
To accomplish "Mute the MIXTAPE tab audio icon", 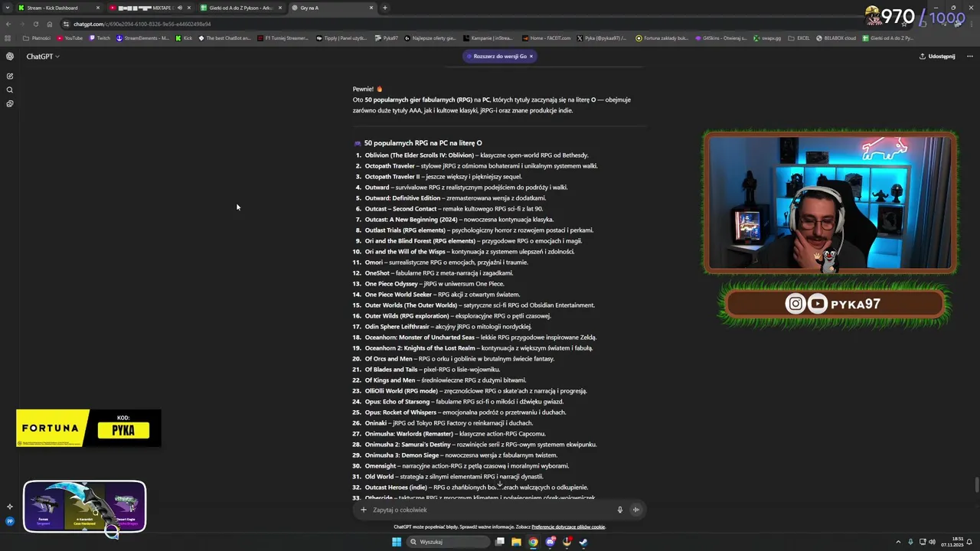I will [180, 8].
